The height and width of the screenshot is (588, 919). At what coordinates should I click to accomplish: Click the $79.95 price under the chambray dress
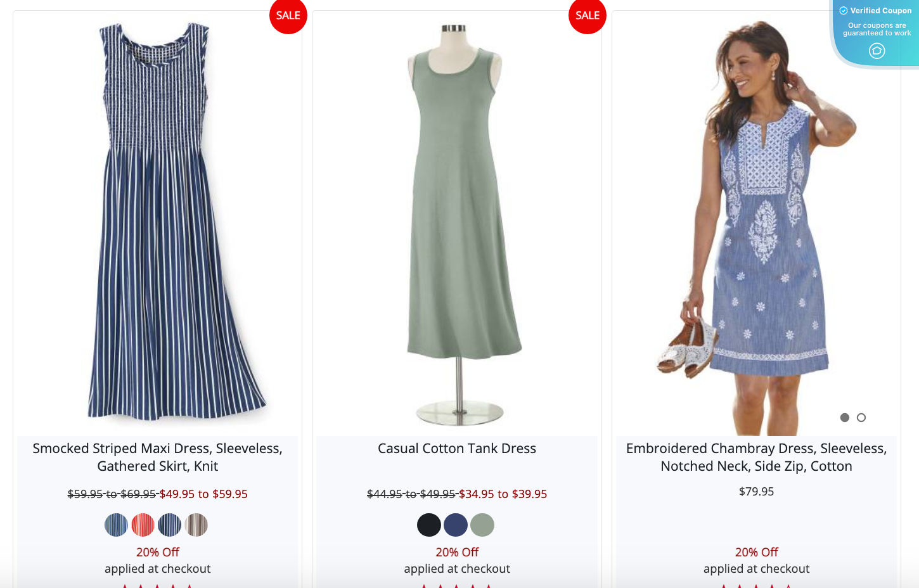756,491
